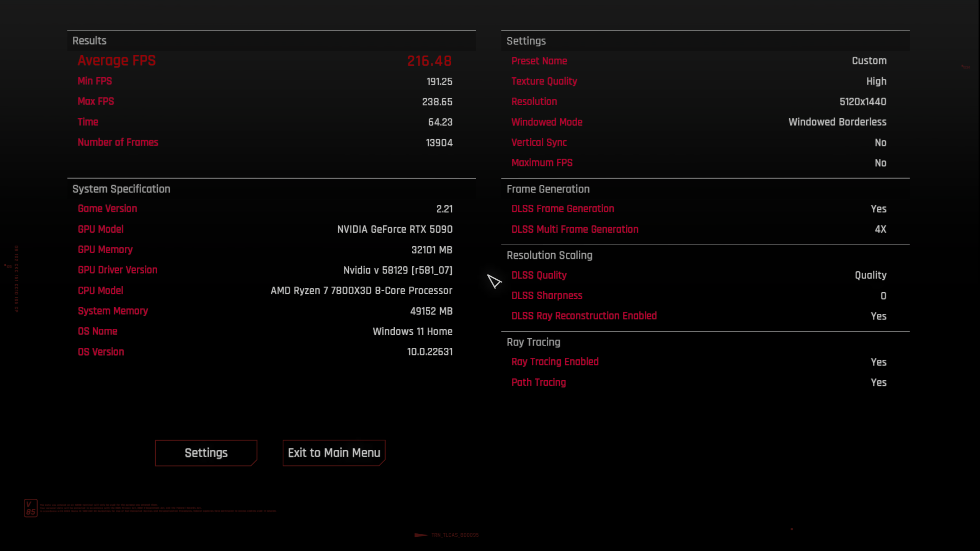The width and height of the screenshot is (980, 551).
Task: Click the GPU Model label
Action: click(x=101, y=229)
